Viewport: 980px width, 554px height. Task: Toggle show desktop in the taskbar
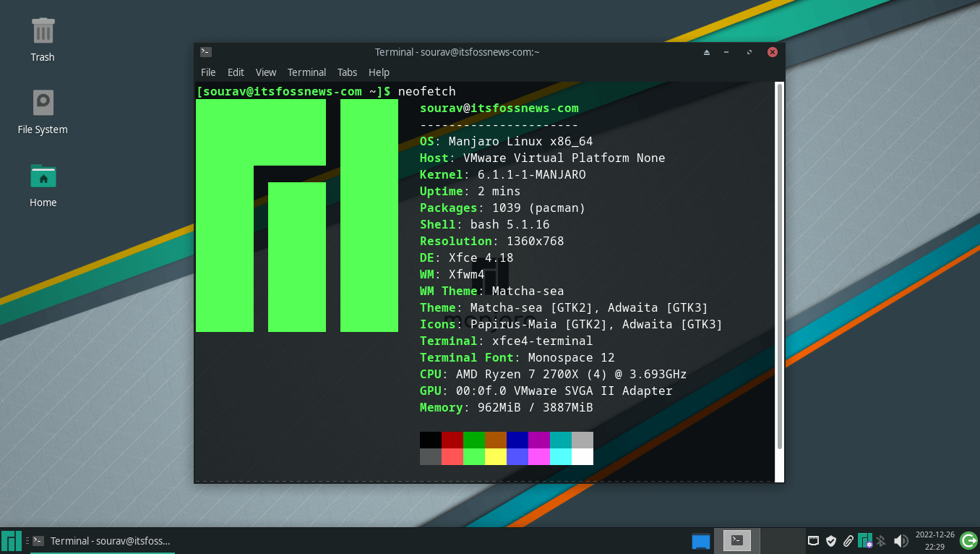tap(700, 540)
